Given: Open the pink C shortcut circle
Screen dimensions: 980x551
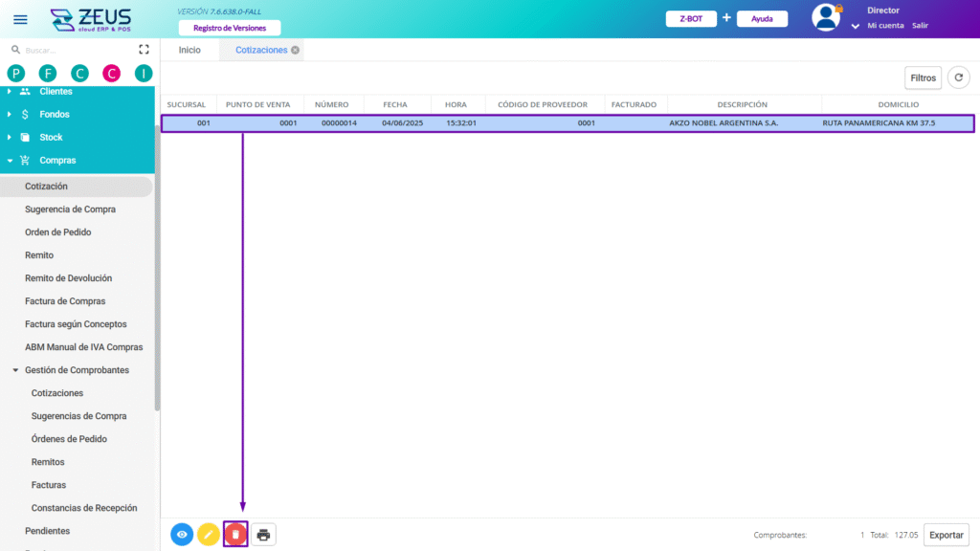Looking at the screenshot, I should [x=111, y=74].
